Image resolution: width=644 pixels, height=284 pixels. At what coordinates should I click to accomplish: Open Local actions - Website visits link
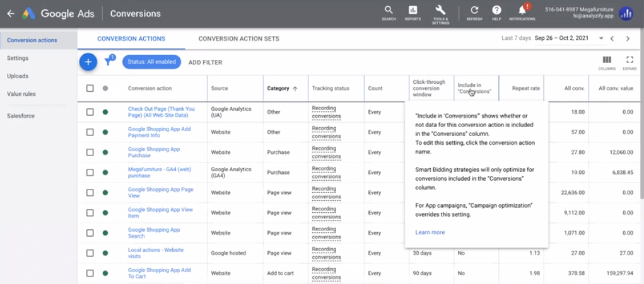156,253
